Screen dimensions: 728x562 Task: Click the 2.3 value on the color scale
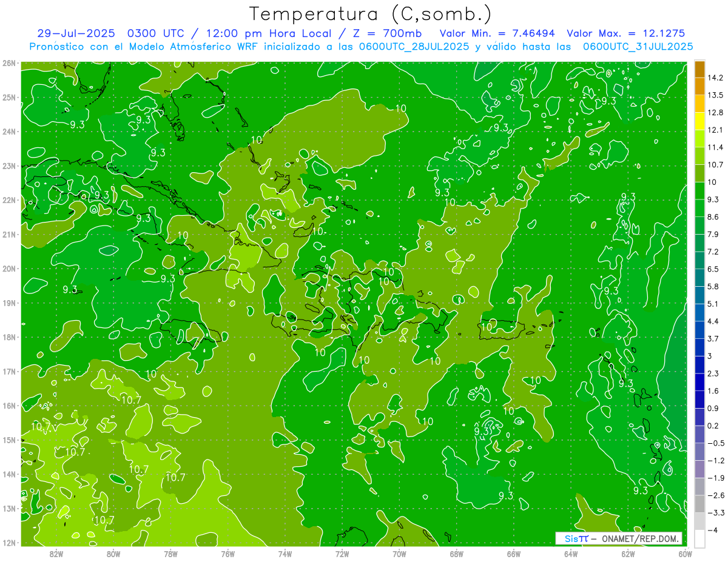(713, 373)
